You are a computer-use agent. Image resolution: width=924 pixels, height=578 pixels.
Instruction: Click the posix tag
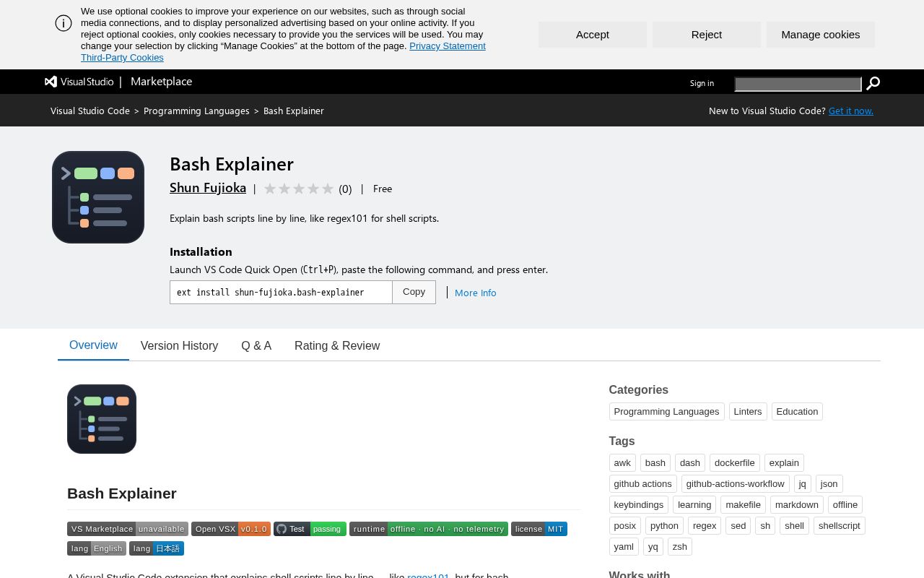(x=625, y=526)
